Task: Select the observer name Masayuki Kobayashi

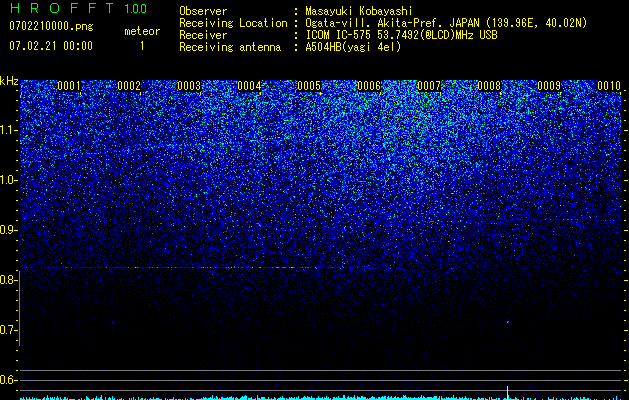Action: (x=358, y=11)
